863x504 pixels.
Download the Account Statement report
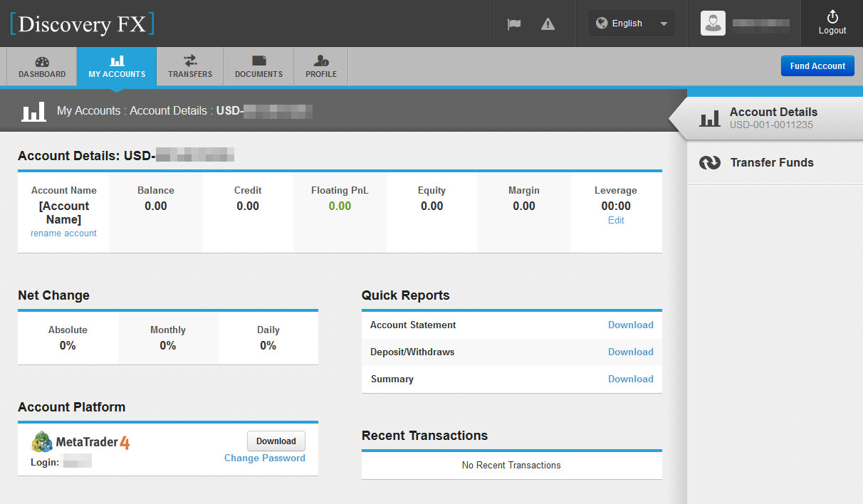tap(630, 325)
